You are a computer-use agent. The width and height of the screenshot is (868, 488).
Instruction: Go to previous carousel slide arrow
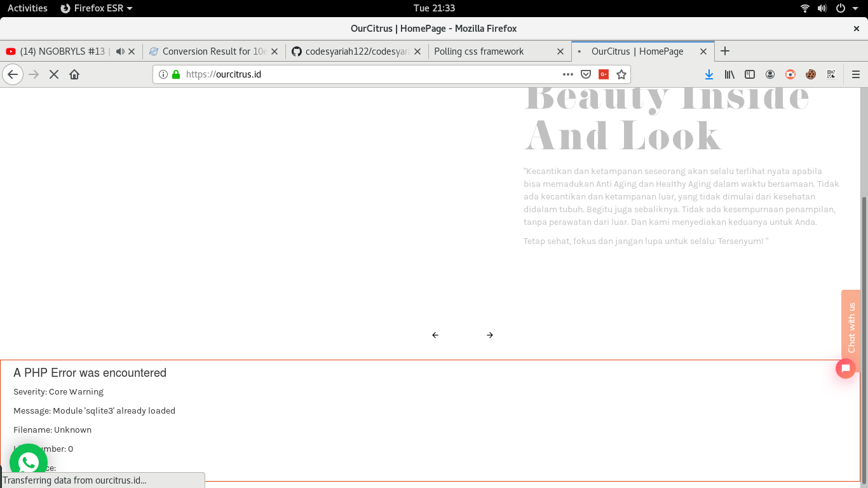click(x=435, y=335)
